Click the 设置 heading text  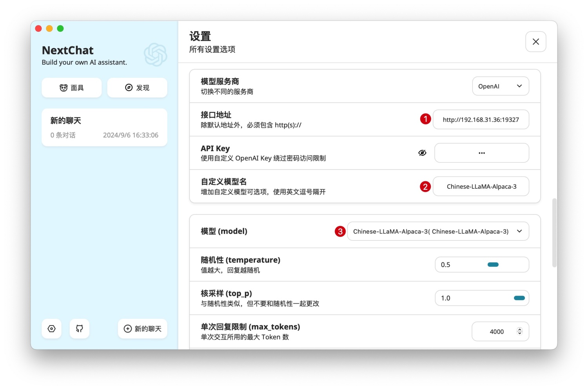(200, 36)
